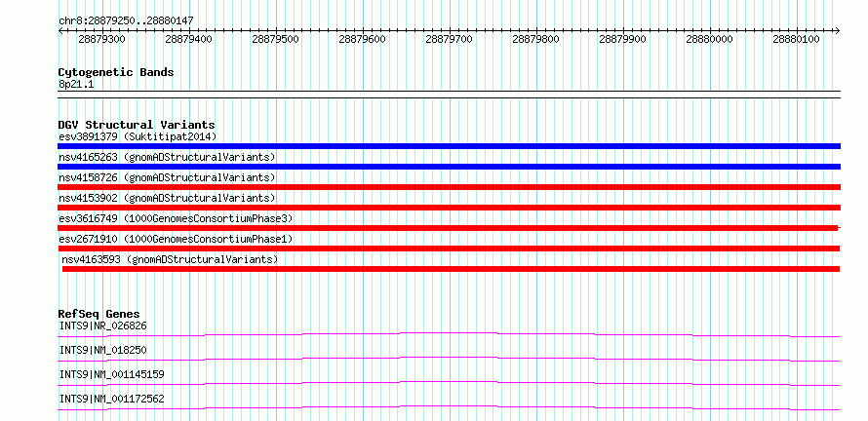This screenshot has height=421, width=868.
Task: Click the DGV Structural Variants track title
Action: click(137, 125)
